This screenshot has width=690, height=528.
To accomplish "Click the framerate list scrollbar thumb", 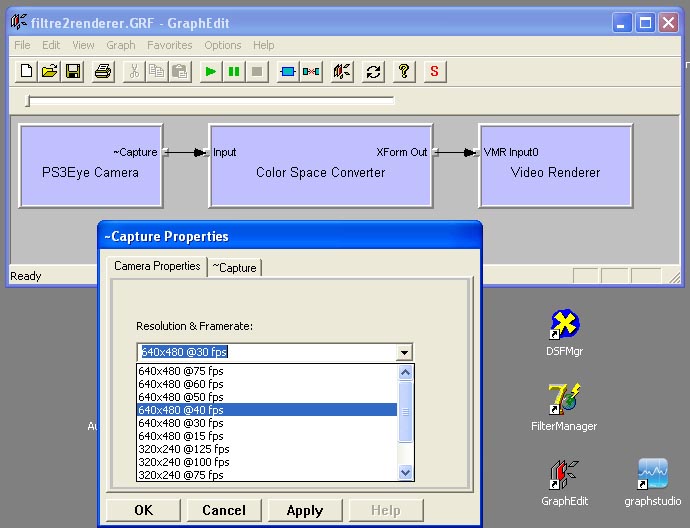I will click(405, 412).
